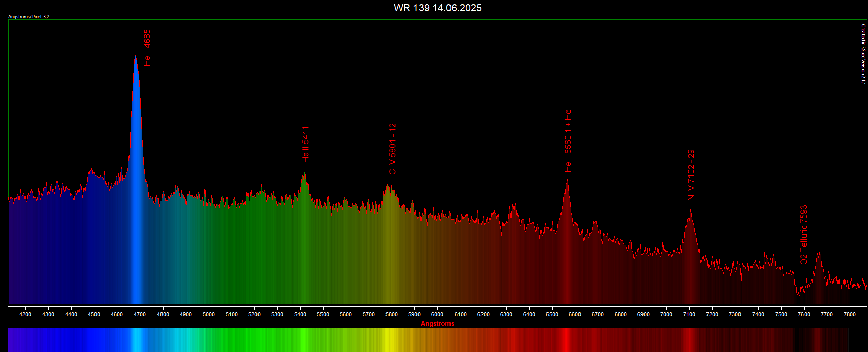Click the He II 6560,1 + Hα label
868x352 pixels.
pyautogui.click(x=568, y=141)
